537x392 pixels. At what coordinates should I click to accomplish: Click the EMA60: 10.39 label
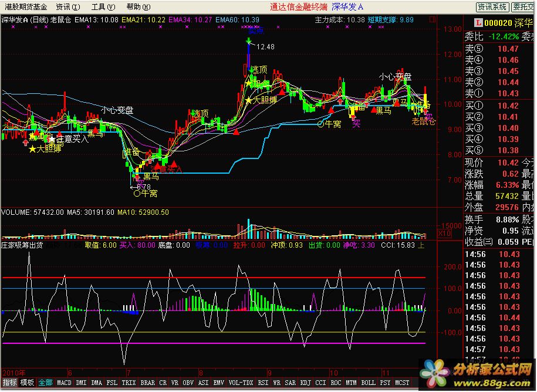tap(237, 20)
